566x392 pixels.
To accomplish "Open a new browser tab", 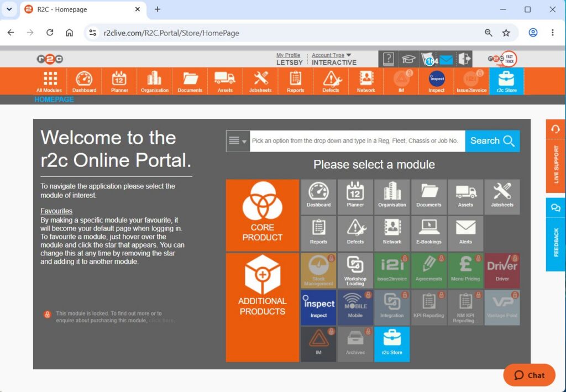I will 158,9.
